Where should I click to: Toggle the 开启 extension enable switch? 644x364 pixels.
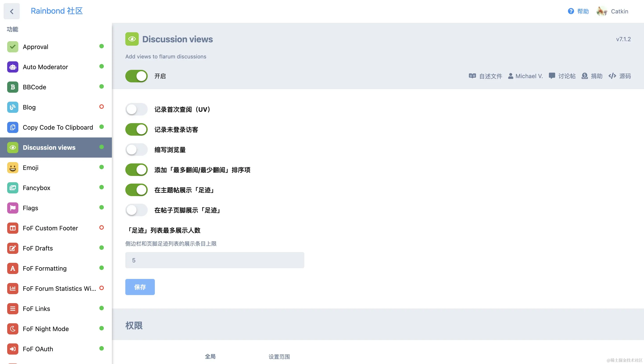click(x=136, y=76)
